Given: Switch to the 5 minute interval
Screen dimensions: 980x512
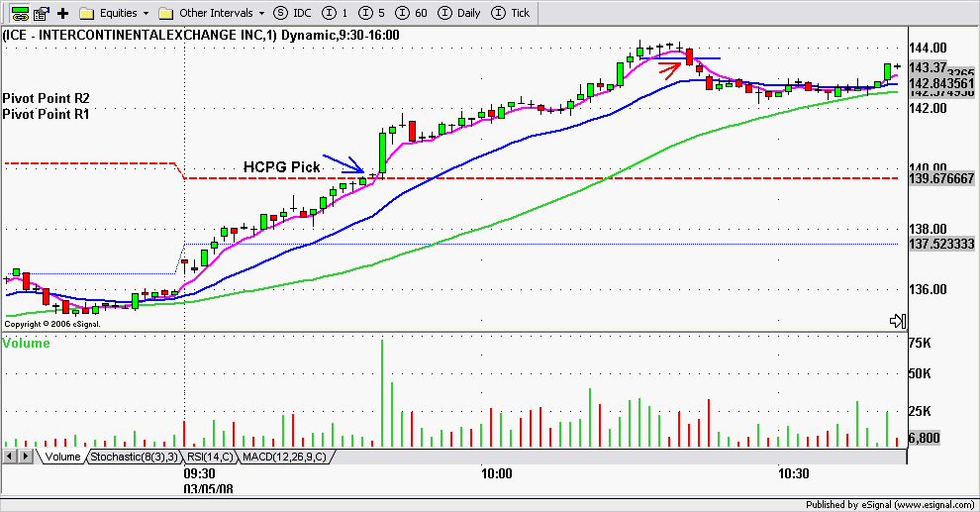Looking at the screenshot, I should coord(372,13).
